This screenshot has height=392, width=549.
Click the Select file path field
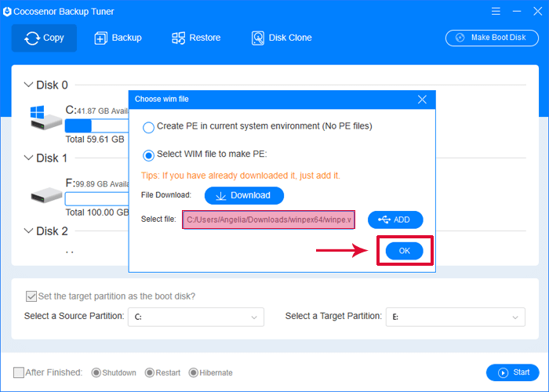(268, 220)
